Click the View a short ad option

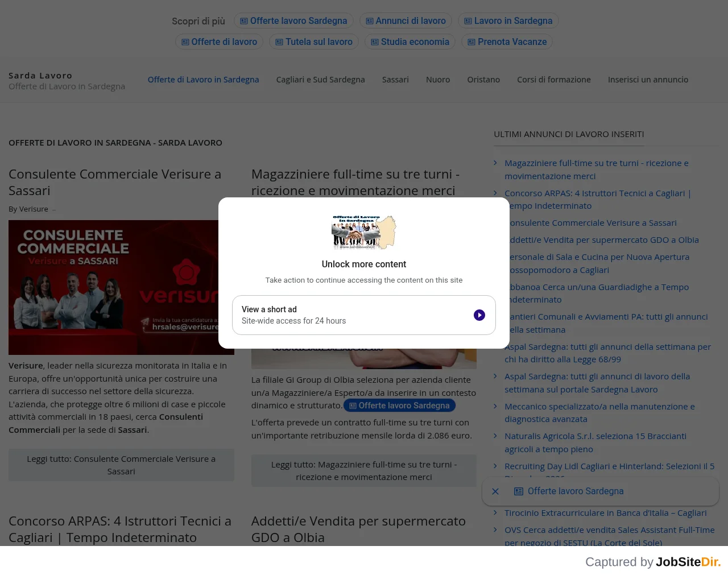pos(364,315)
